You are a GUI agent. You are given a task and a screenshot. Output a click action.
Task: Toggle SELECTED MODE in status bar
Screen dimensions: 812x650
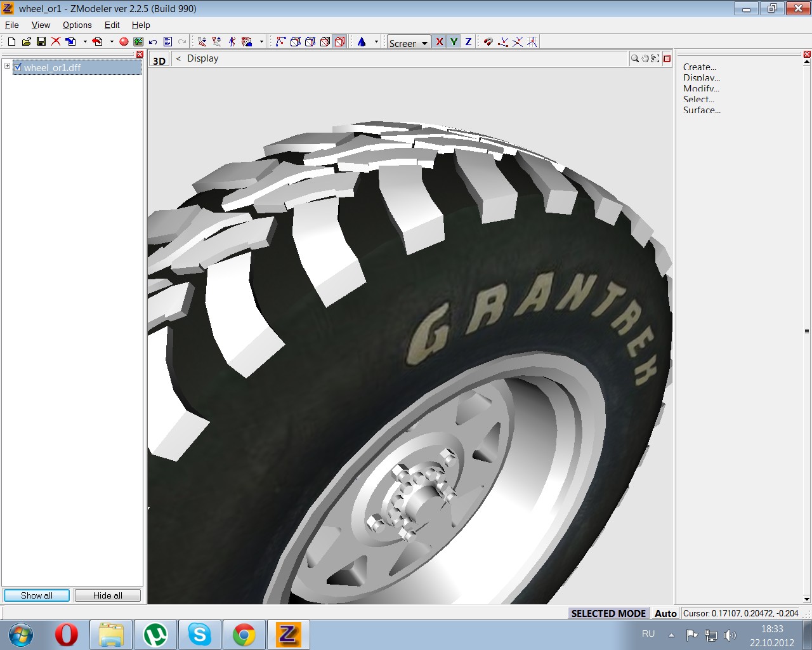pos(608,613)
